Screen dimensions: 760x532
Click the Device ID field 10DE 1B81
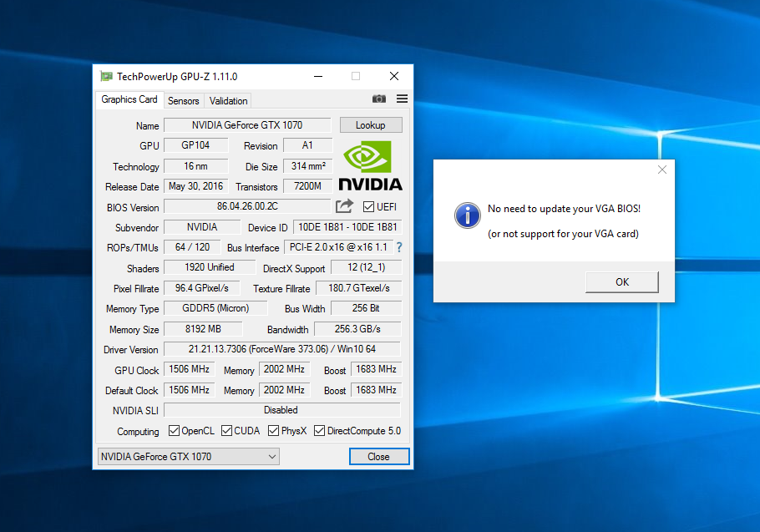click(x=347, y=227)
